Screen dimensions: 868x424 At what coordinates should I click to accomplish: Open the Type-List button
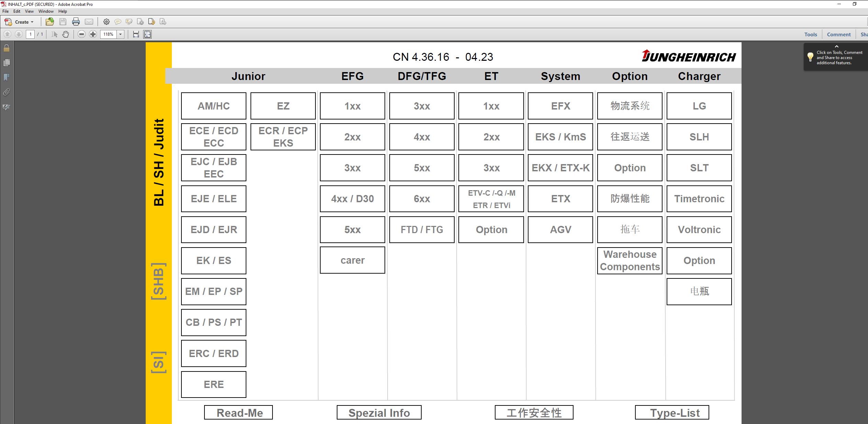(672, 412)
